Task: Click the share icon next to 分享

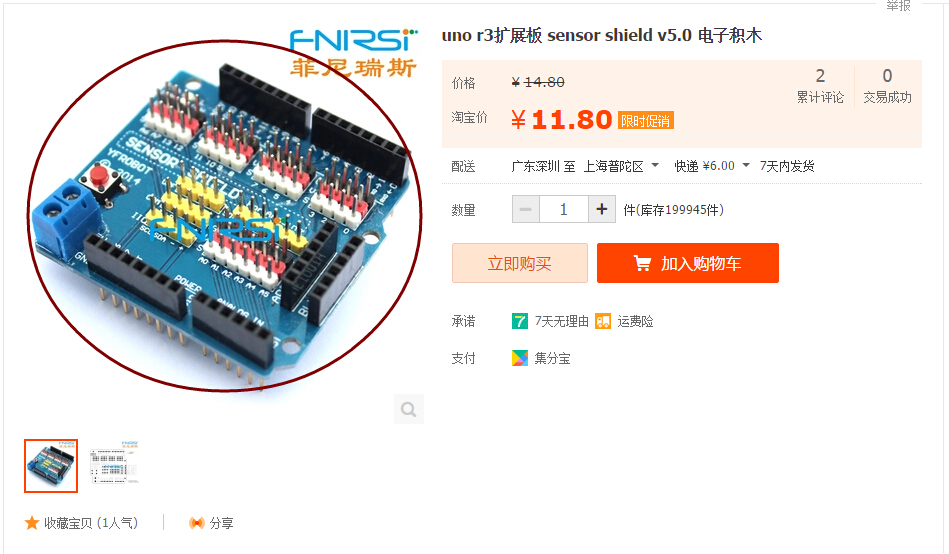Action: click(197, 523)
